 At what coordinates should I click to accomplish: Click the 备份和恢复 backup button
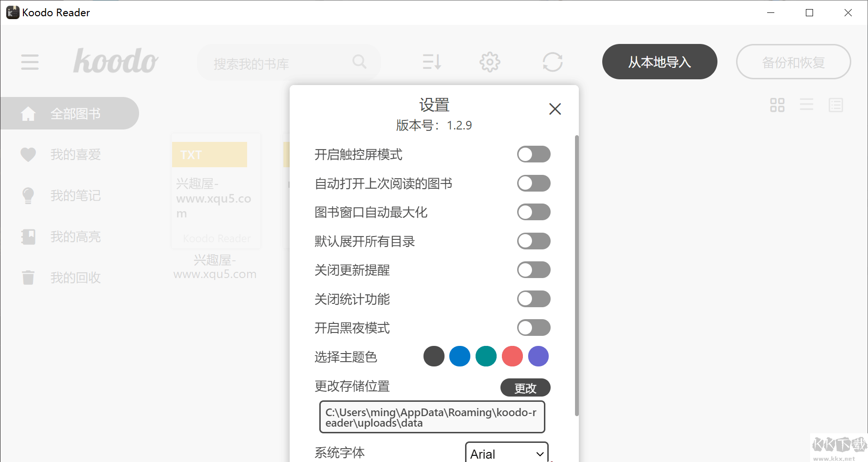tap(793, 62)
